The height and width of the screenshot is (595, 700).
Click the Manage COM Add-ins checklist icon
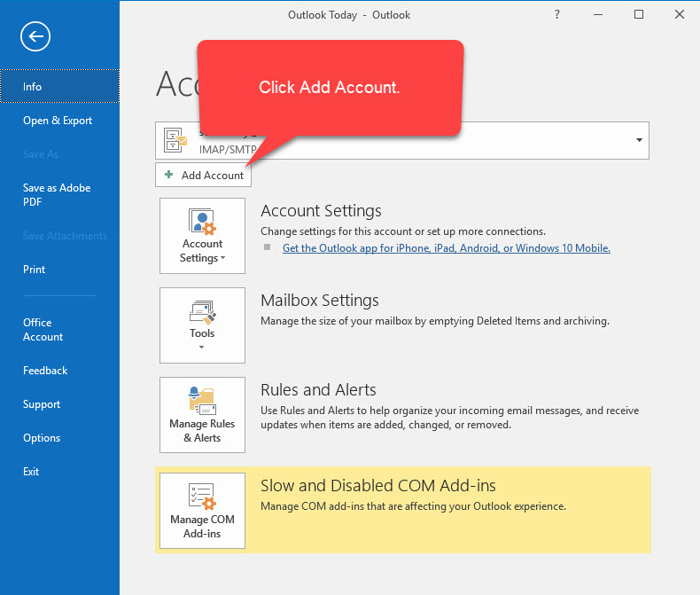click(x=202, y=497)
